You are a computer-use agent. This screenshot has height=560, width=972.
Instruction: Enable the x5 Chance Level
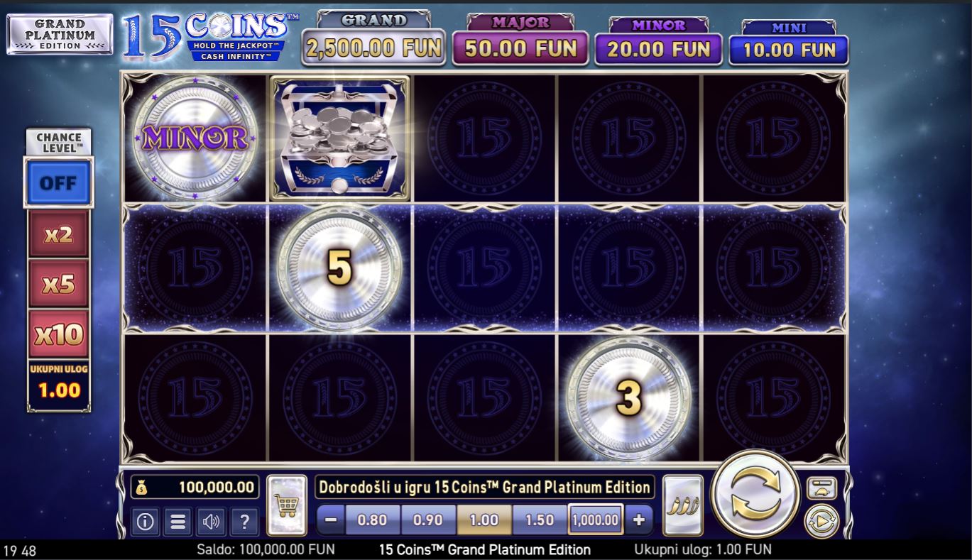(58, 284)
